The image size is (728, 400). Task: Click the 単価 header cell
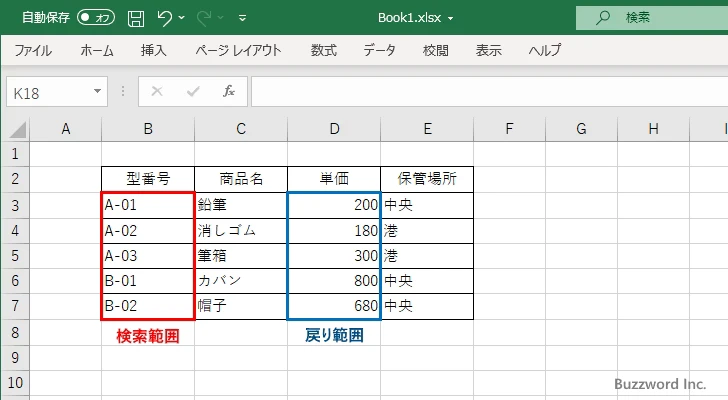click(x=334, y=179)
